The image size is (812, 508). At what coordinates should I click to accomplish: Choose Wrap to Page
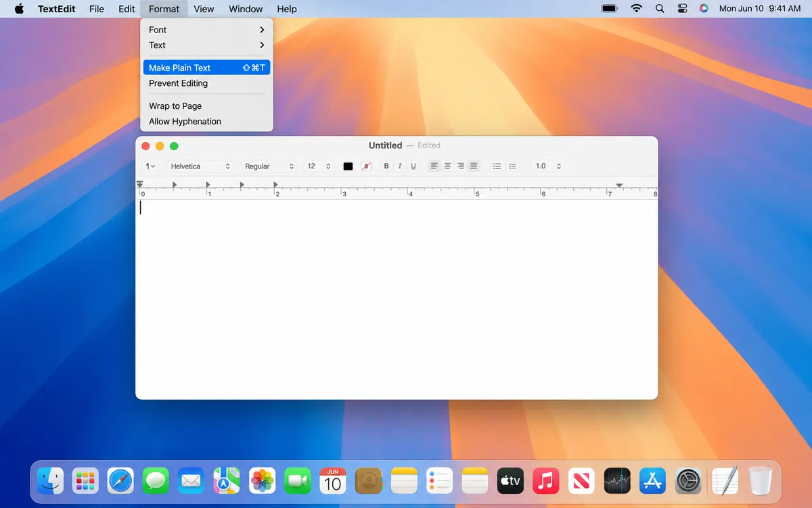click(x=206, y=106)
